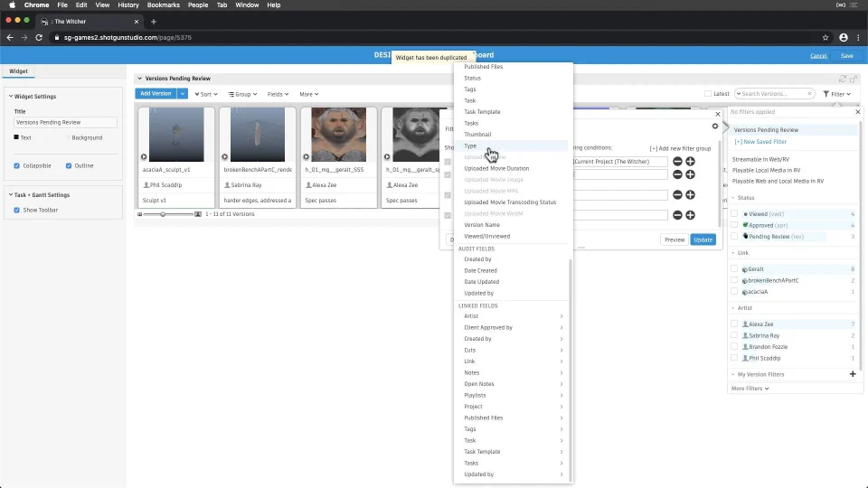Image resolution: width=868 pixels, height=488 pixels.
Task: Go back with the browser back arrow
Action: [9, 38]
